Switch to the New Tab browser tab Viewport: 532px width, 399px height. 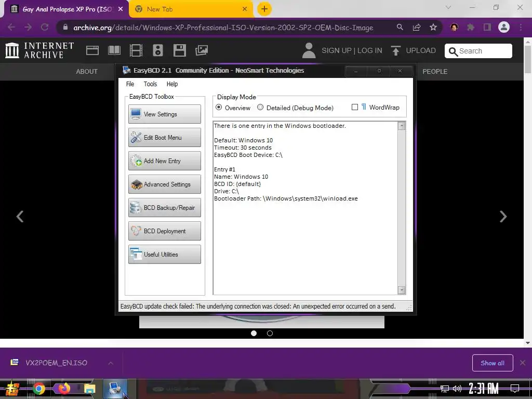point(191,9)
